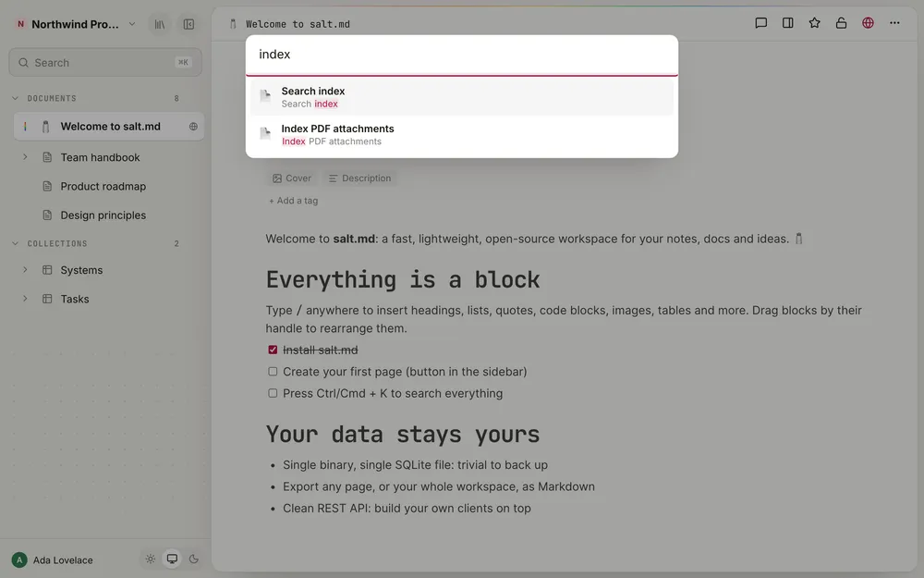Click the Product roadmap document icon
The image size is (924, 578).
pos(47,187)
